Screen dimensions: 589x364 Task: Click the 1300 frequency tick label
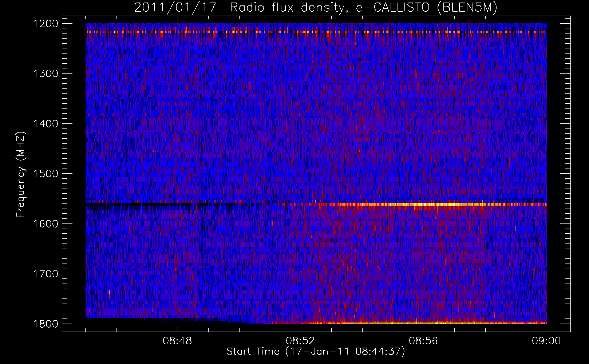click(x=46, y=74)
